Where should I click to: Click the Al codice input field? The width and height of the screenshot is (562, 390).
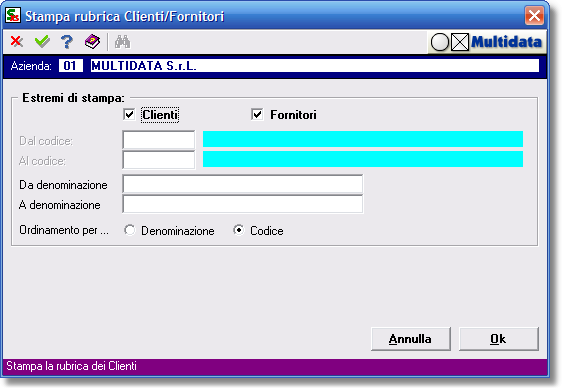pos(159,160)
